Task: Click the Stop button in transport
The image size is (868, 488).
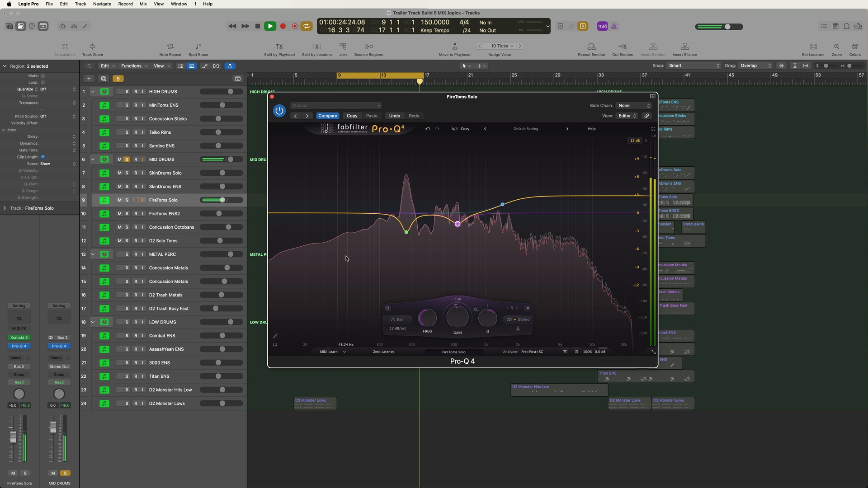Action: (258, 26)
